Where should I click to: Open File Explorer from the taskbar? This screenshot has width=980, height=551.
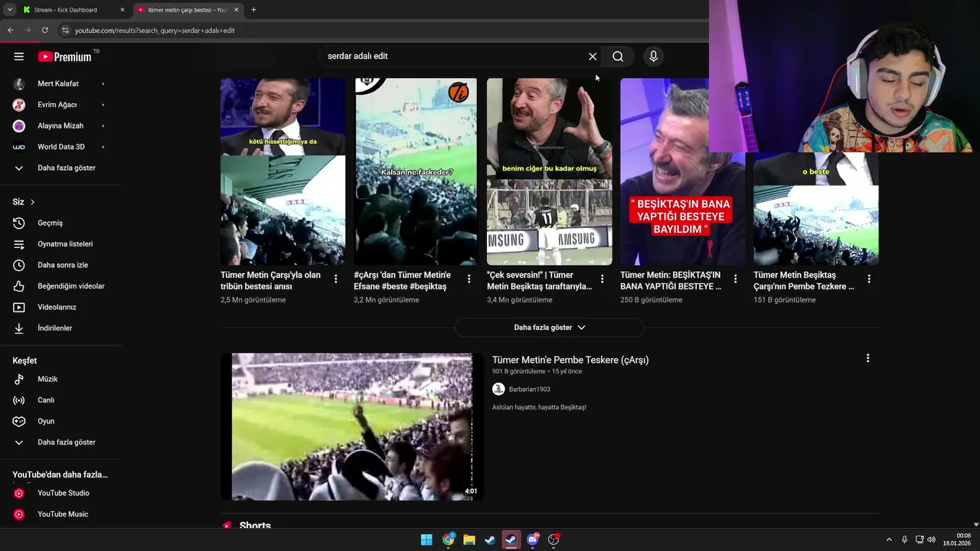[x=469, y=540]
